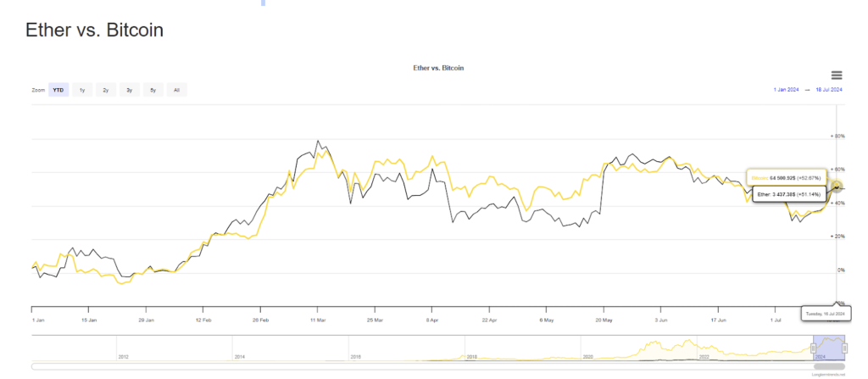
Task: Open the chart hamburger menu icon
Action: click(x=837, y=75)
